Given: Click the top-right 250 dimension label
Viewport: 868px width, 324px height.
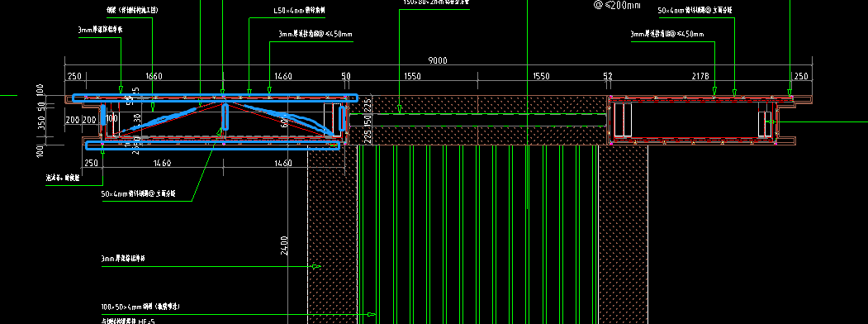Looking at the screenshot, I should (801, 76).
